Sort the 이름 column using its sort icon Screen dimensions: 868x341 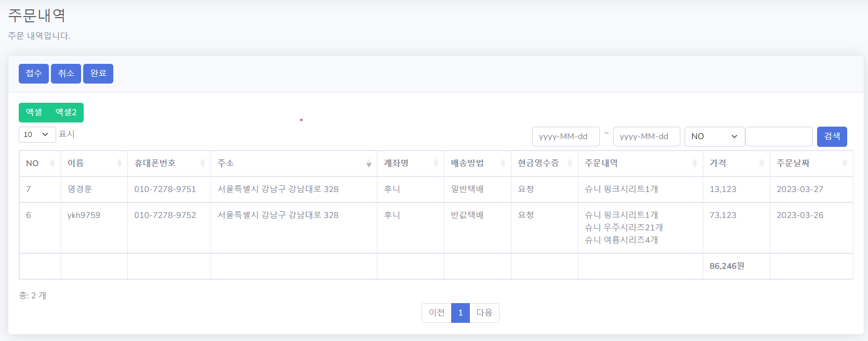120,163
